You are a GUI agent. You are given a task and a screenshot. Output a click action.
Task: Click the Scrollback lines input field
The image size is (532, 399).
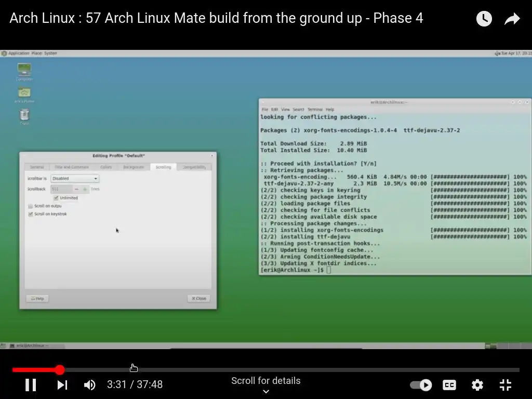click(x=61, y=189)
